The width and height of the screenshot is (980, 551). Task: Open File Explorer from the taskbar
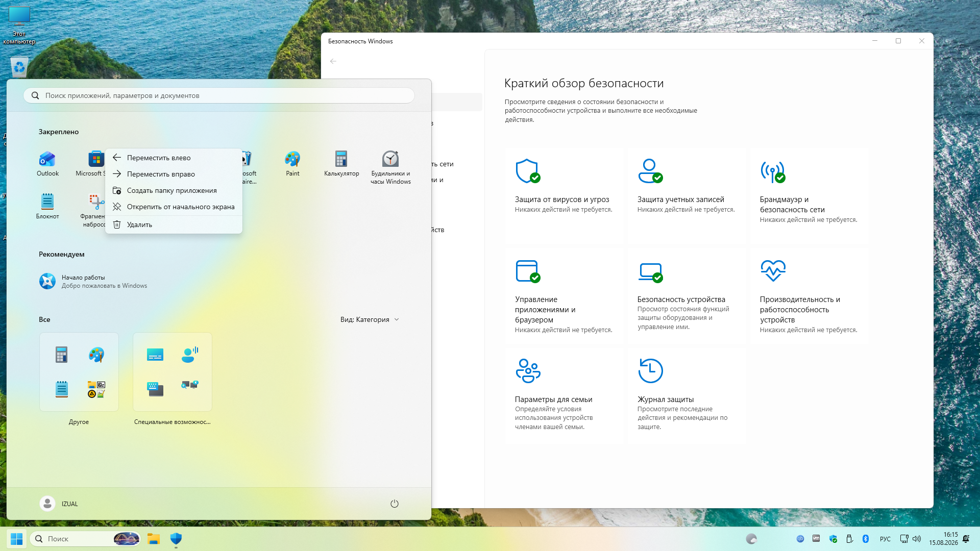tap(154, 539)
